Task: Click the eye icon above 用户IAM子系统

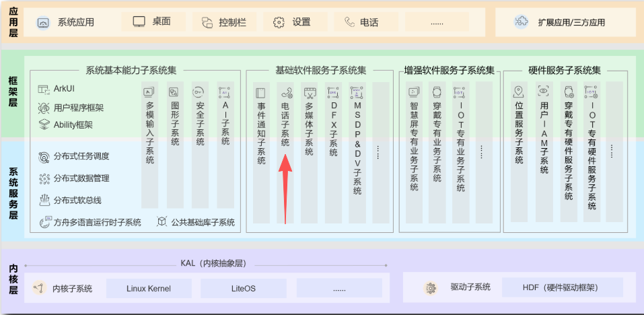Action: tap(543, 91)
